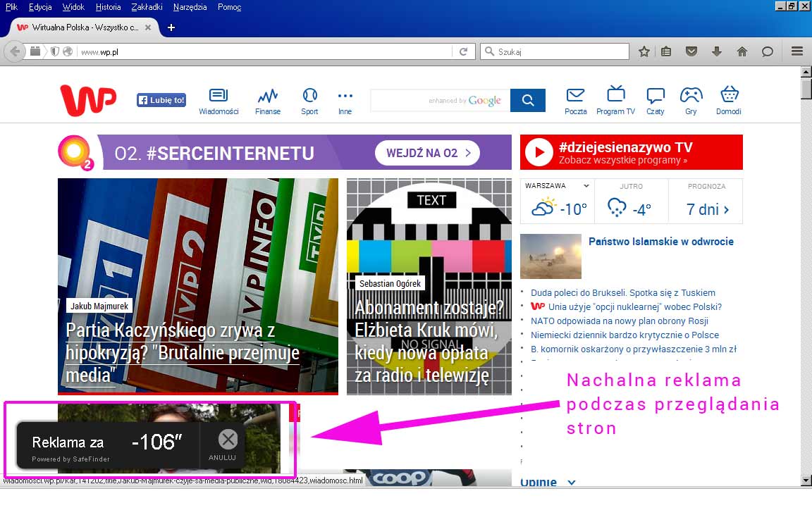Click the page vertical scrollbar thumb
The height and width of the screenshot is (515, 812).
(x=806, y=88)
